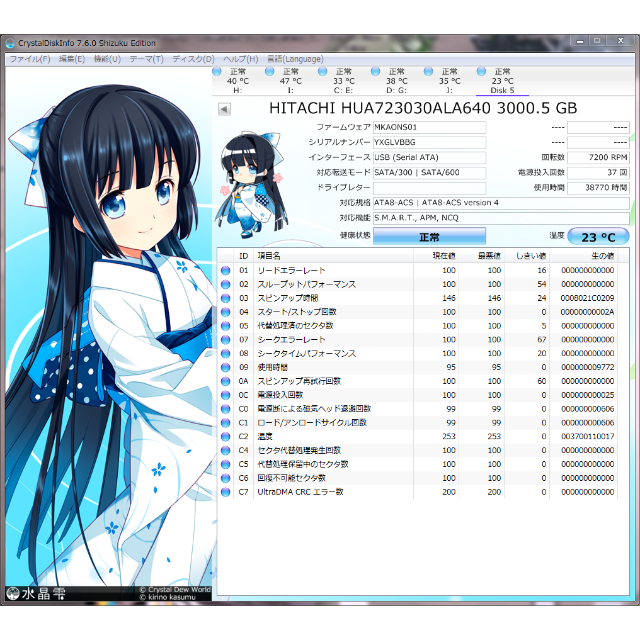The height and width of the screenshot is (640, 640).
Task: Click raw value 000000009772 in row 09
Action: pos(587,367)
